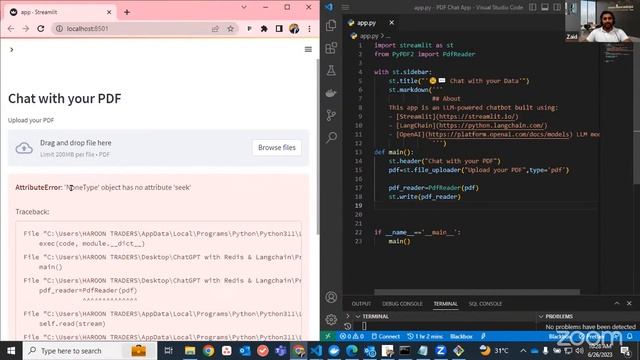The image size is (640, 360).
Task: Click the Blackbox status bar item
Action: (461, 336)
